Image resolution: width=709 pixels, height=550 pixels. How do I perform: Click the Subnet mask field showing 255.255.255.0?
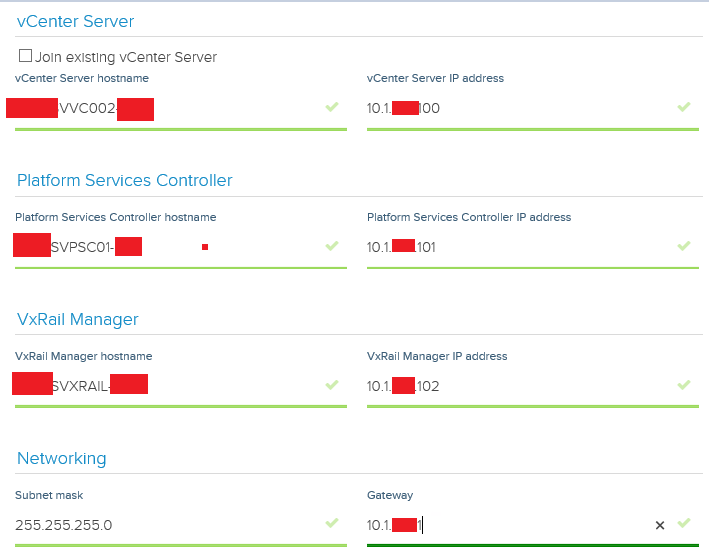tap(181, 525)
